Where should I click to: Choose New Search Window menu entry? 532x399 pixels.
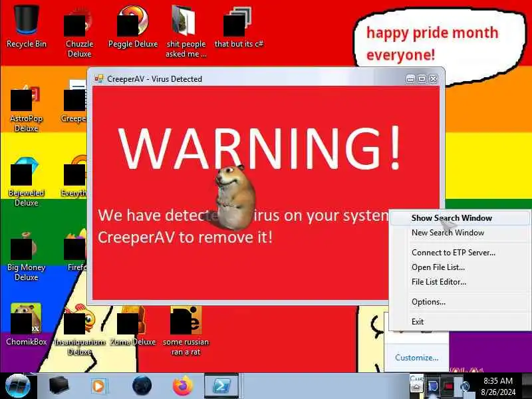pos(460,233)
